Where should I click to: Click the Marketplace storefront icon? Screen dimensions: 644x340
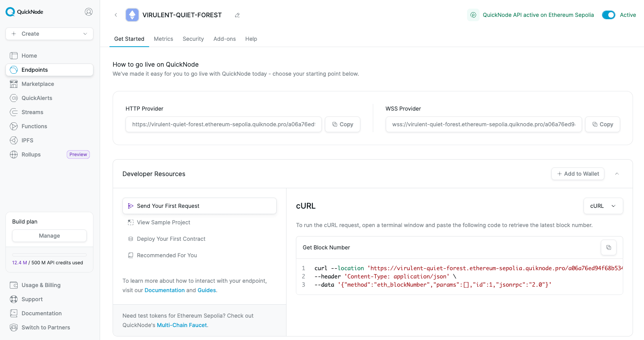point(14,84)
